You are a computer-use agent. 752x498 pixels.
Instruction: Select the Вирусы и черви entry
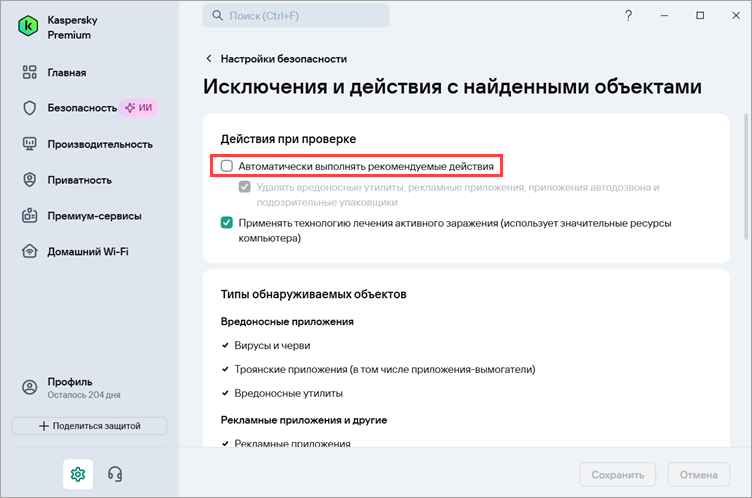pyautogui.click(x=272, y=345)
